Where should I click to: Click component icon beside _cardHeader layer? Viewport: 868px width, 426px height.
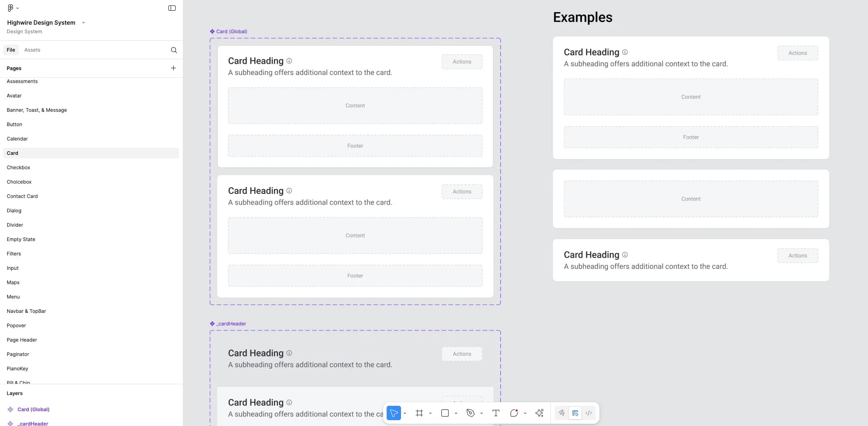pos(10,423)
